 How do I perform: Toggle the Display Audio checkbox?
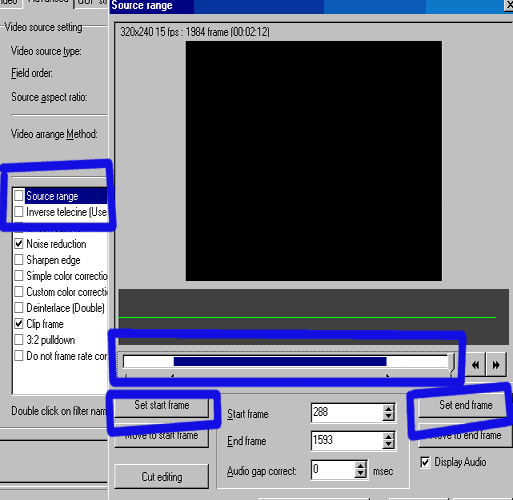425,462
